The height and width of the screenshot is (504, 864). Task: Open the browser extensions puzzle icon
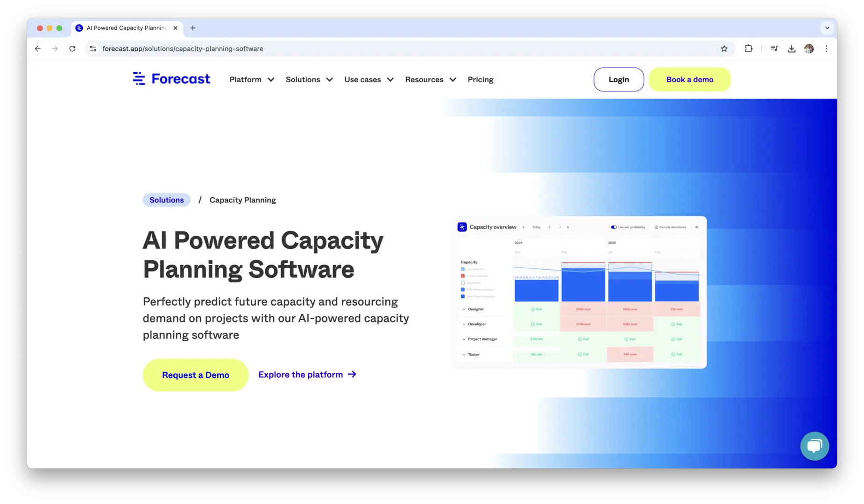tap(748, 49)
